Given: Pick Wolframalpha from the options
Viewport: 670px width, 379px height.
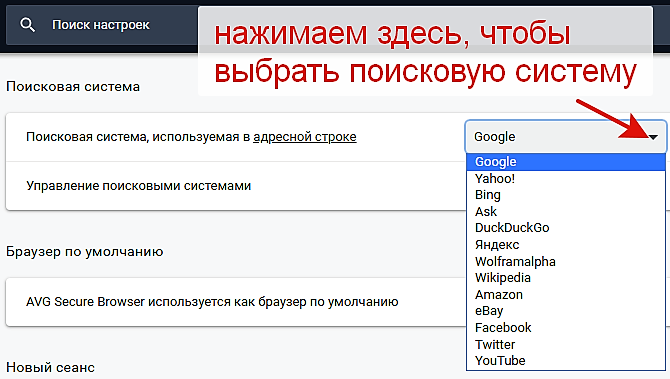Looking at the screenshot, I should click(566, 261).
